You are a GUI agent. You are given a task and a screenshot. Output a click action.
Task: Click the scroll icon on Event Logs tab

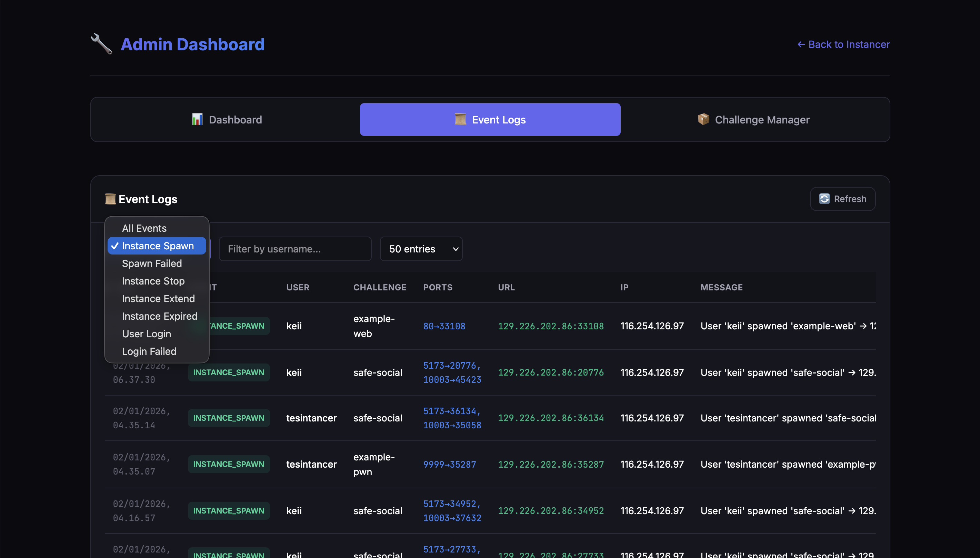460,120
